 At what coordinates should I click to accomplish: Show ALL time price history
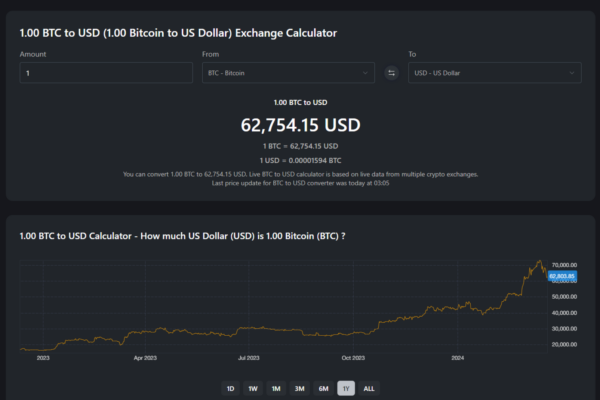[369, 388]
